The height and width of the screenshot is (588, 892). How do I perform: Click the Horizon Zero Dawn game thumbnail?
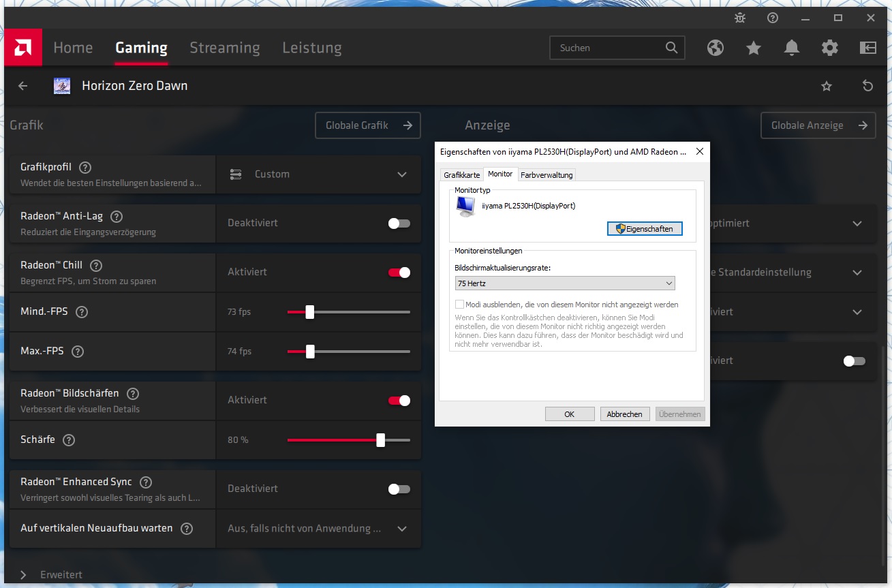click(x=62, y=86)
